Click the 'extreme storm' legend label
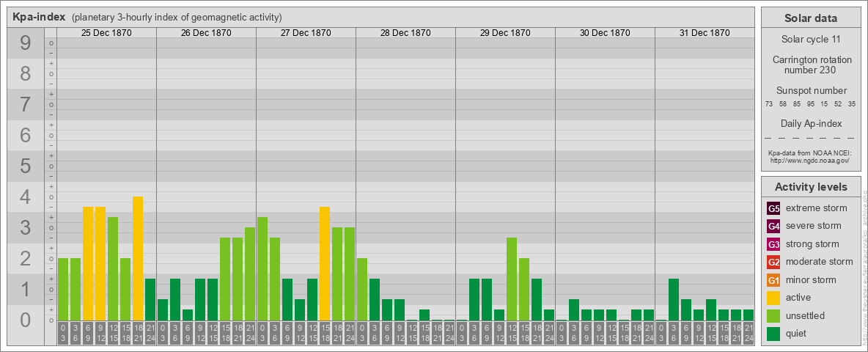 coord(817,208)
